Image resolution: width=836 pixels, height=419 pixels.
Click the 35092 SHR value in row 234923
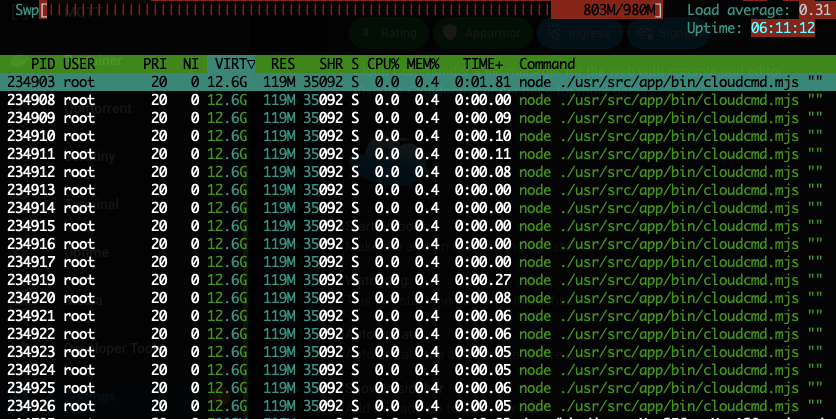click(x=323, y=352)
